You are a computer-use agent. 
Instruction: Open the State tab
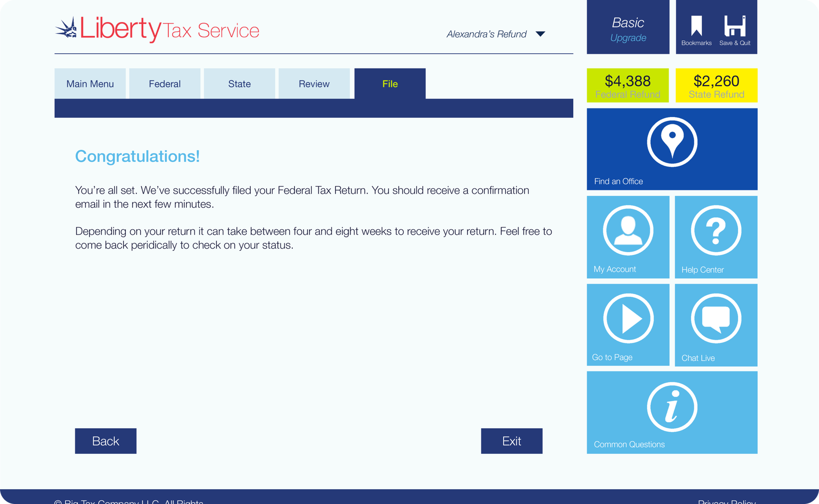click(240, 83)
